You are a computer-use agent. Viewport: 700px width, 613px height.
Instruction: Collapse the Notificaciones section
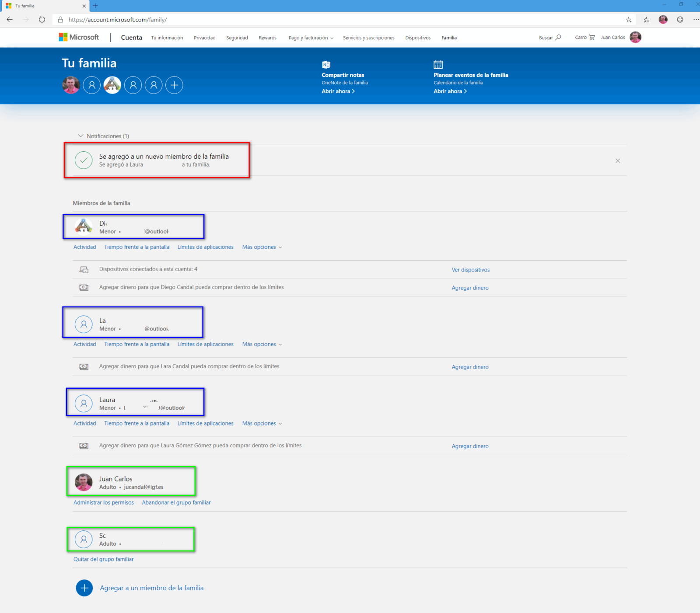point(80,136)
